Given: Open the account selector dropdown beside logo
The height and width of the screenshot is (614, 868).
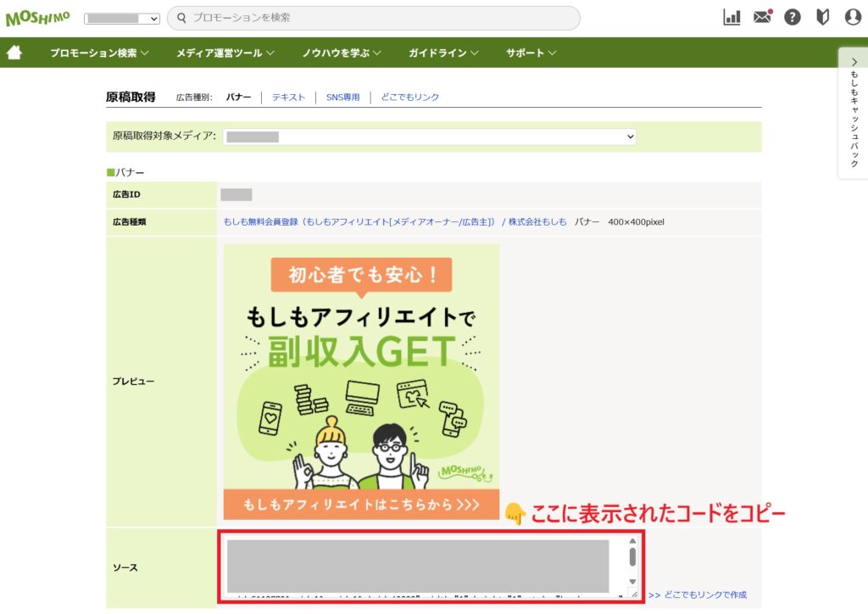Looking at the screenshot, I should (x=122, y=19).
